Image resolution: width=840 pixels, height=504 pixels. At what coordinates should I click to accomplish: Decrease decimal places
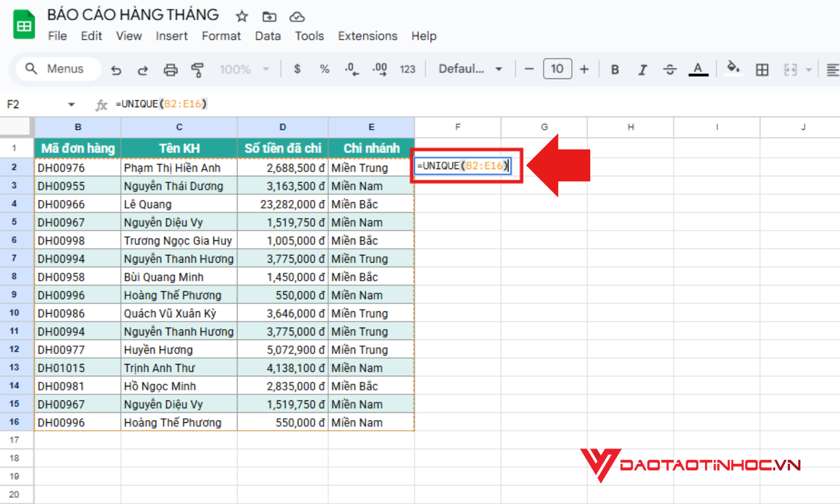tap(352, 69)
